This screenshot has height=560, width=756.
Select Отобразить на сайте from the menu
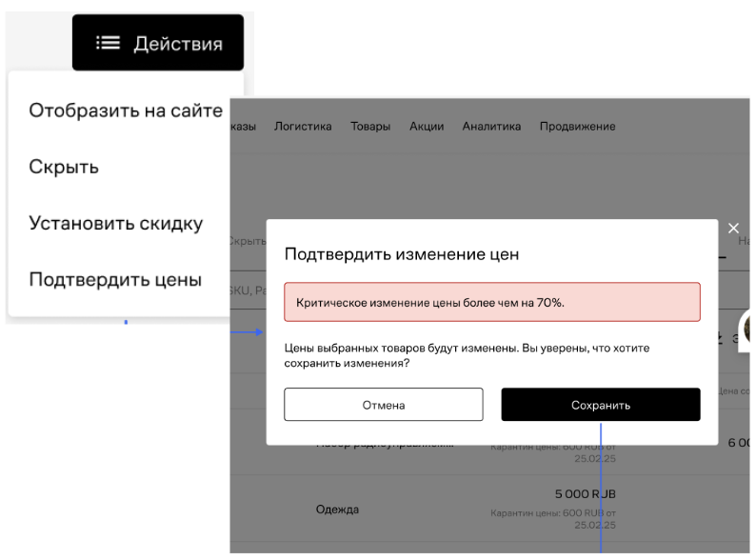pyautogui.click(x=126, y=110)
